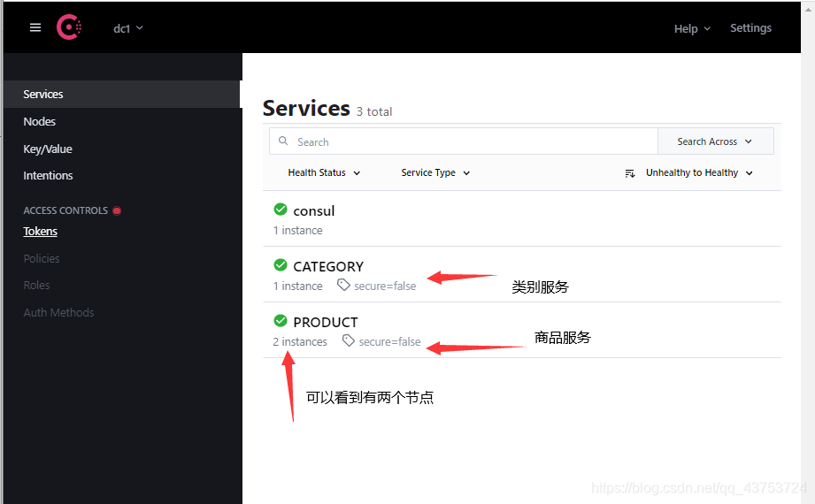Click the ACCESS CONTROLS section heading

65,210
